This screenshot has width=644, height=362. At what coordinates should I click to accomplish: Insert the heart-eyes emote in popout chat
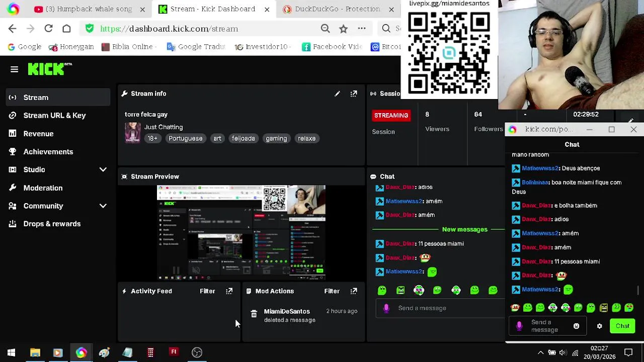(x=629, y=308)
